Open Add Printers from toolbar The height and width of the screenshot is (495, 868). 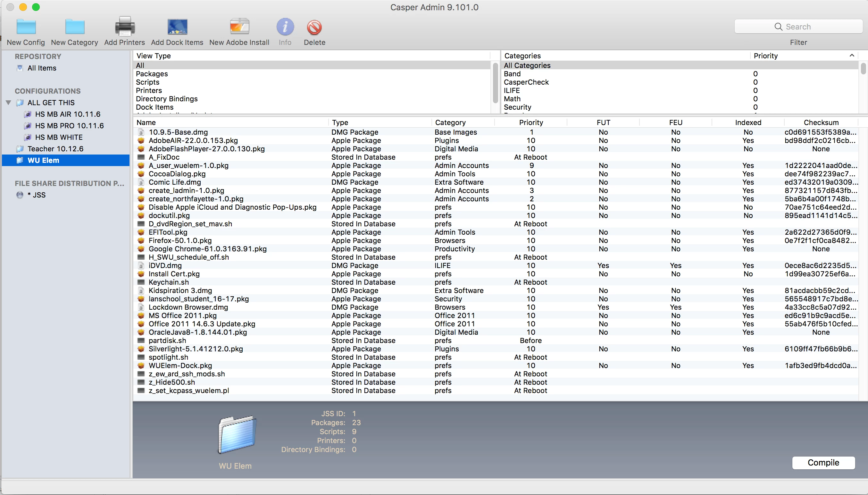(x=124, y=27)
